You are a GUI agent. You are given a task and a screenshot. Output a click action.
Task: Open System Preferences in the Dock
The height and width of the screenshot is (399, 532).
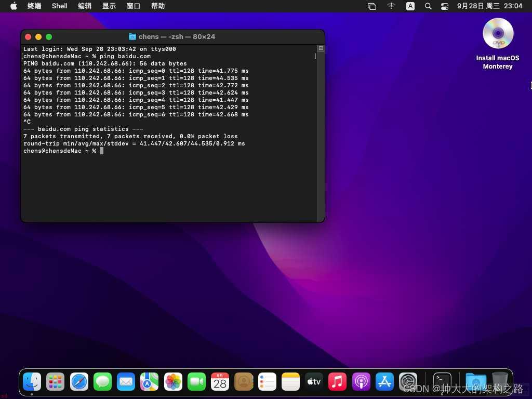(x=408, y=381)
